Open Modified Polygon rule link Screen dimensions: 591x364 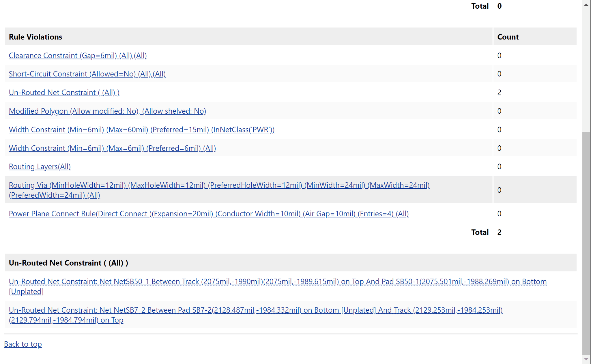coord(107,111)
